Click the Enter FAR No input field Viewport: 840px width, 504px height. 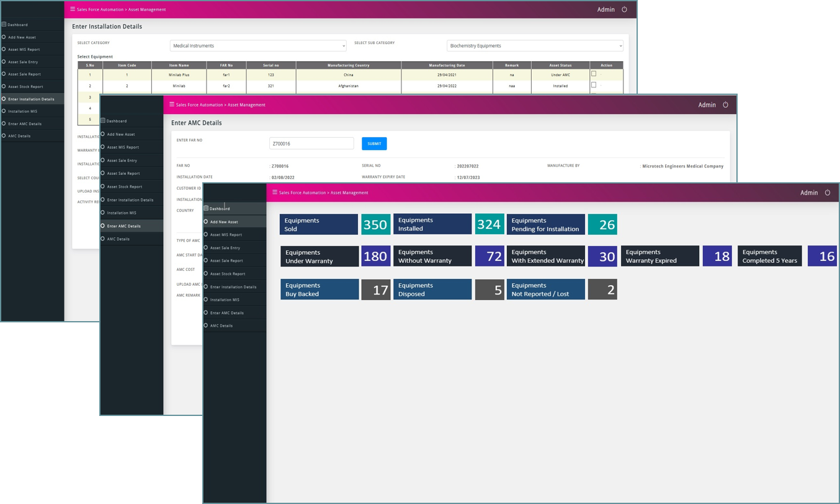point(311,144)
